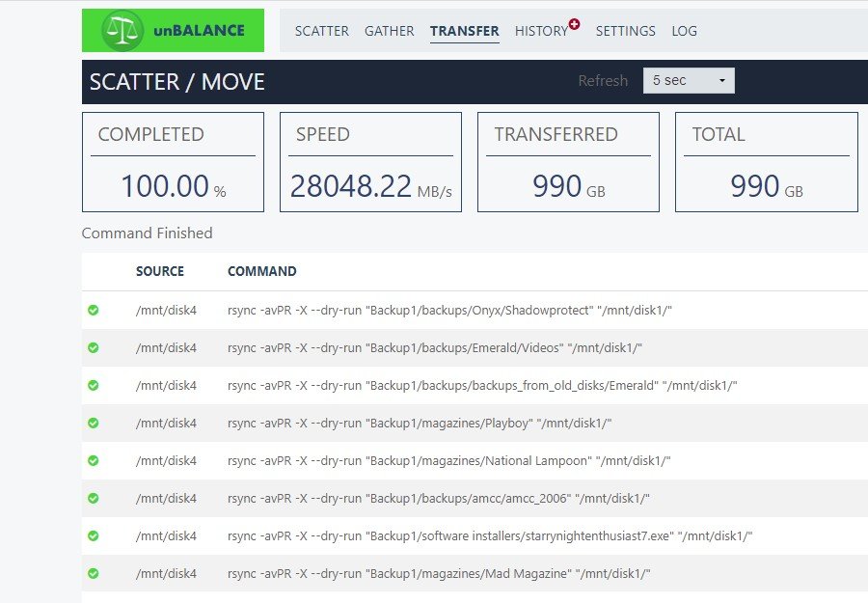Click the Refresh label
Screen dimensions: 868x603
click(603, 81)
